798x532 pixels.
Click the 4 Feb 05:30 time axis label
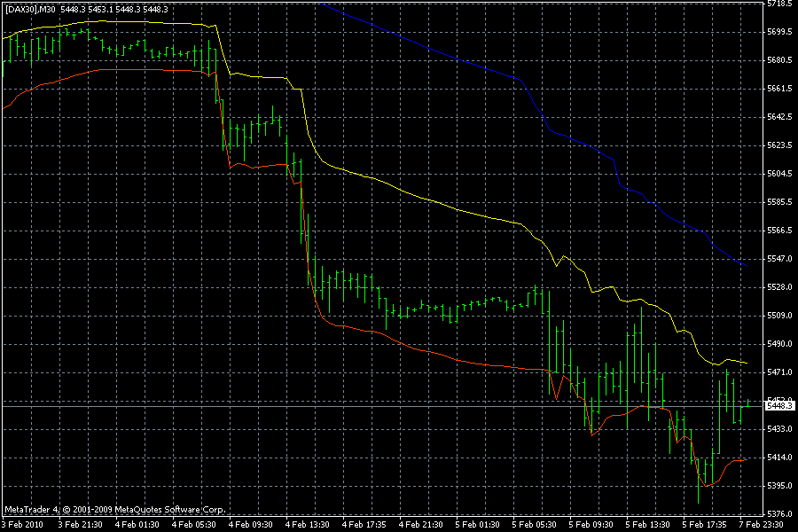(x=193, y=525)
